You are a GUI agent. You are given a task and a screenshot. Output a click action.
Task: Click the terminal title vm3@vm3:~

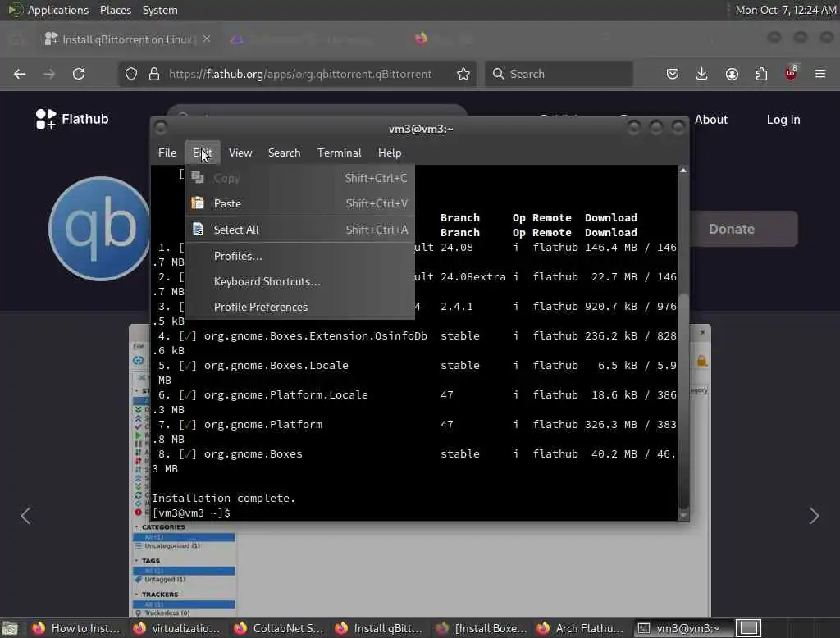click(421, 129)
